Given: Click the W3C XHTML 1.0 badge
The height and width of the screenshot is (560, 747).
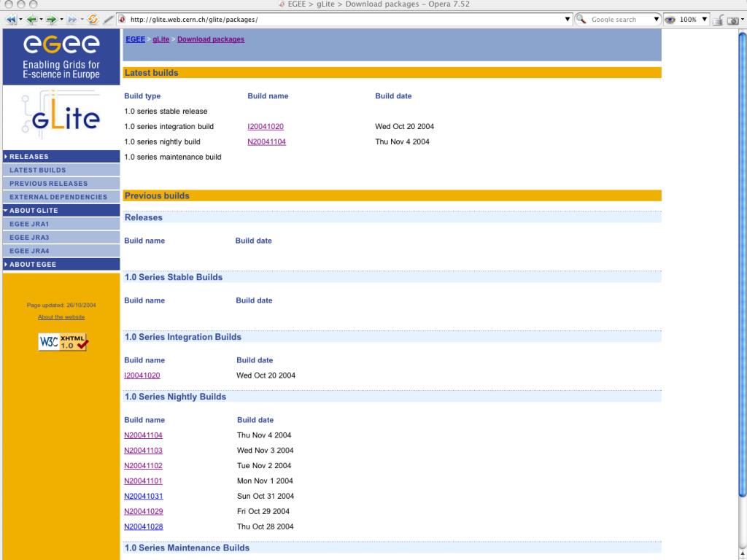Looking at the screenshot, I should click(x=63, y=342).
